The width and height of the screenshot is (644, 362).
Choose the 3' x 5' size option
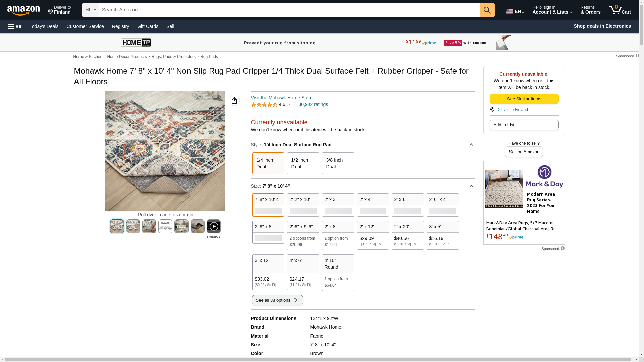click(x=442, y=235)
